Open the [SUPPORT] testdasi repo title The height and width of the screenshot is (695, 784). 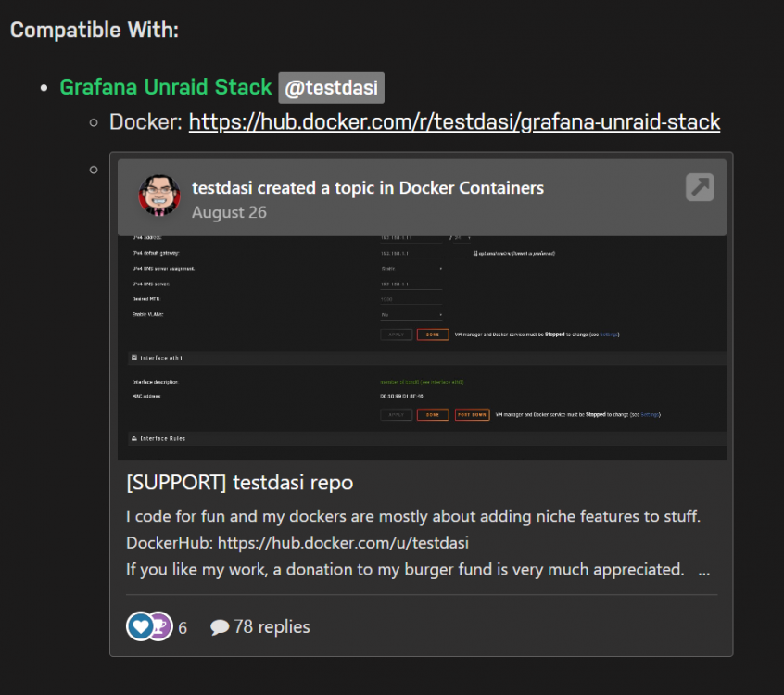pos(239,483)
